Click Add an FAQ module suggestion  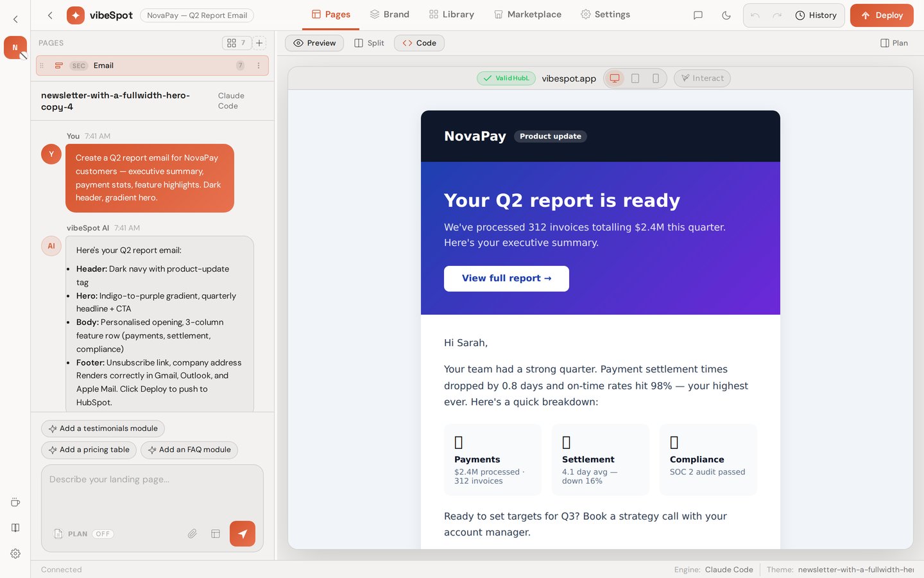(x=189, y=450)
